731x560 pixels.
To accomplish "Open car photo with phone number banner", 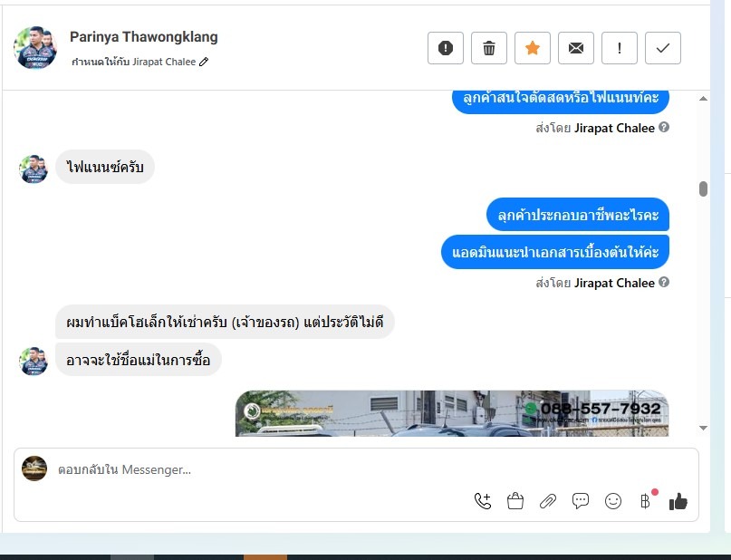I will pyautogui.click(x=452, y=413).
